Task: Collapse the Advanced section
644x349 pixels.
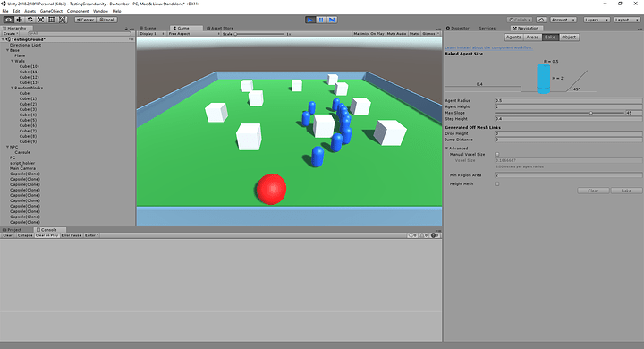Action: pos(447,149)
